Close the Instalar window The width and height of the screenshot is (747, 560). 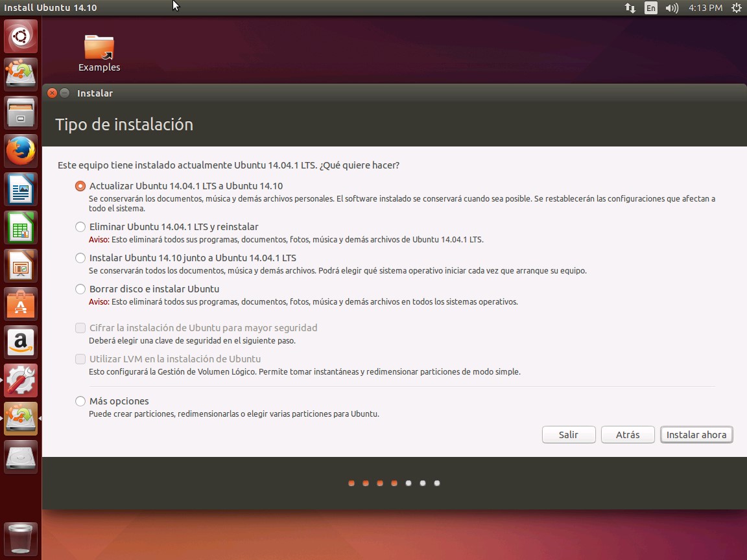53,93
